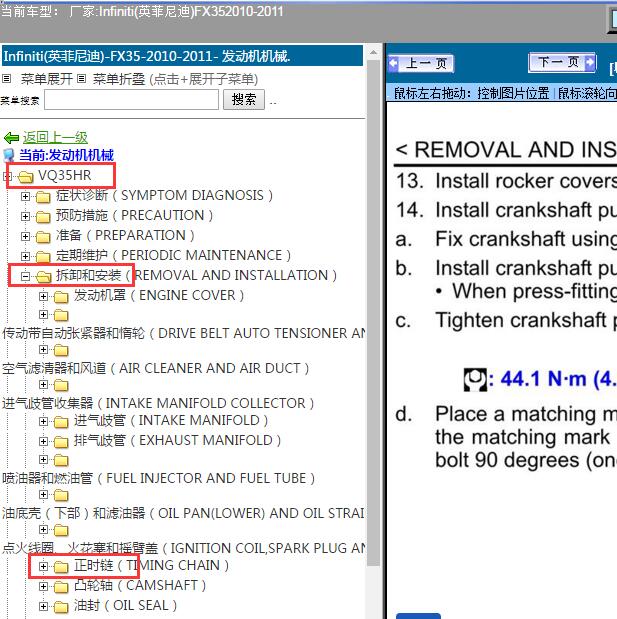Open 发动机罩 (ENGINE COVER)

click(x=159, y=295)
